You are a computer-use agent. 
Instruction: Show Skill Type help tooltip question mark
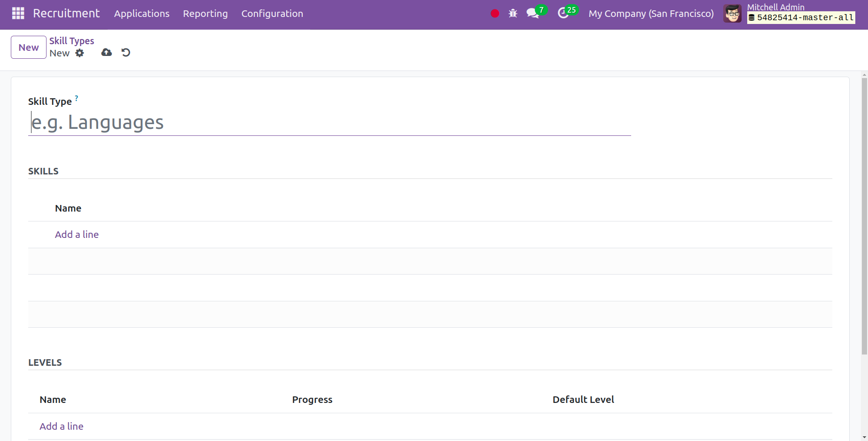(x=77, y=98)
